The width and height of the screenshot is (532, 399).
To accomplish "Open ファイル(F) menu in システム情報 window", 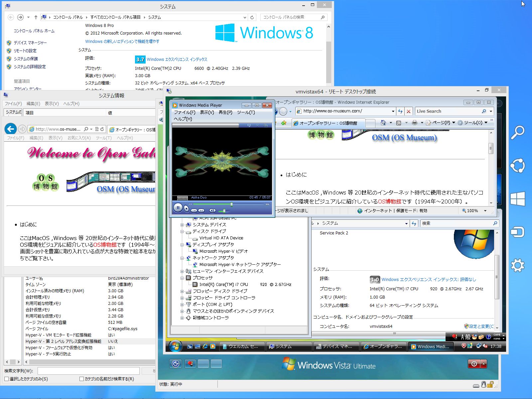I will (13, 104).
